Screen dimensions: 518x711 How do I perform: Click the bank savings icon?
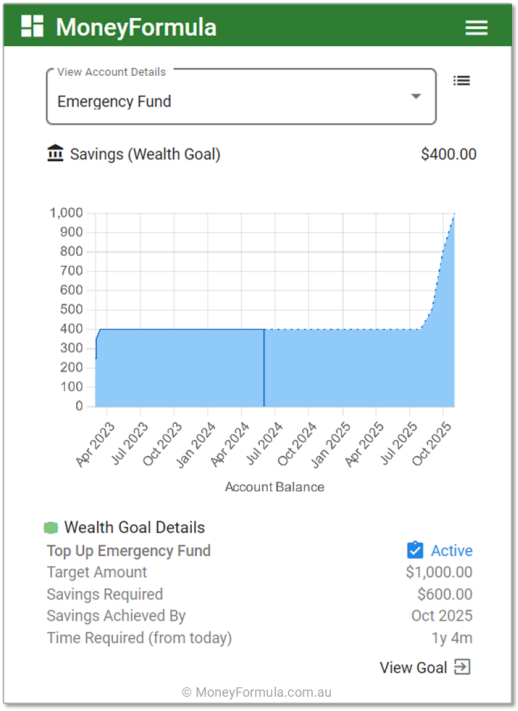pyautogui.click(x=55, y=153)
